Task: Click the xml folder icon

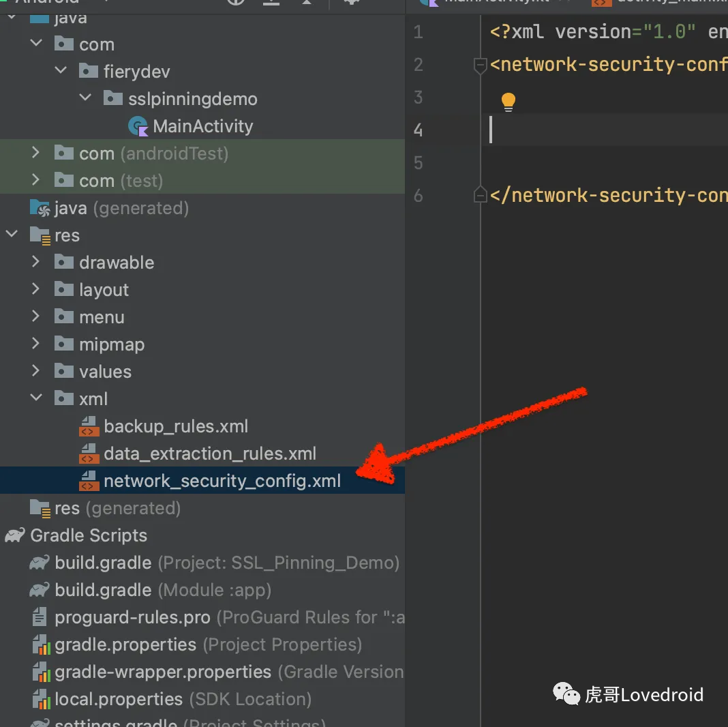Action: pyautogui.click(x=64, y=398)
